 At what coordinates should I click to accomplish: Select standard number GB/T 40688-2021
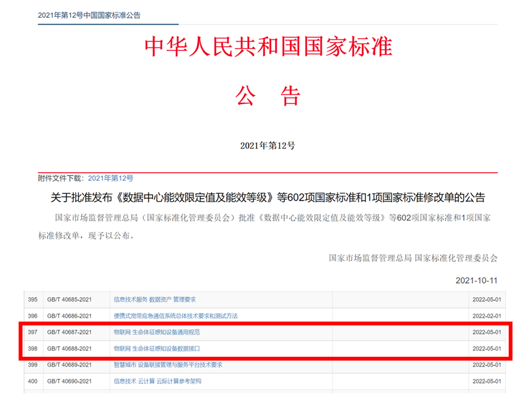pyautogui.click(x=69, y=349)
